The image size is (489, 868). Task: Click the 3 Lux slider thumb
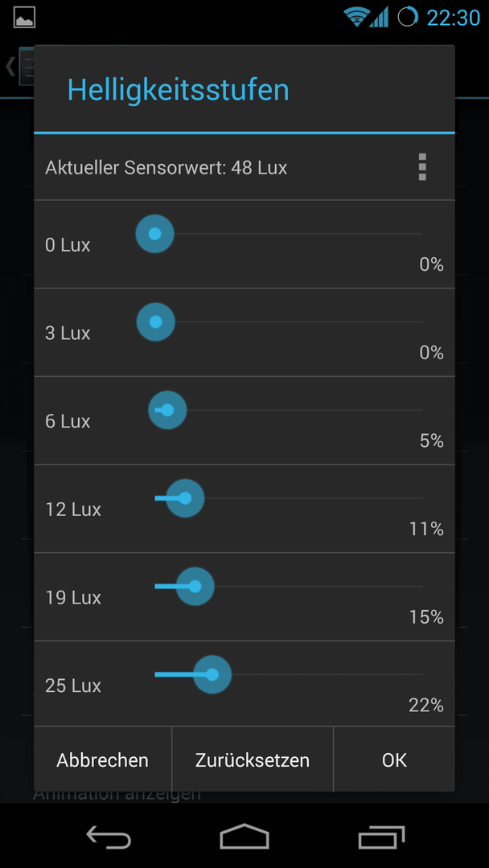(x=155, y=321)
